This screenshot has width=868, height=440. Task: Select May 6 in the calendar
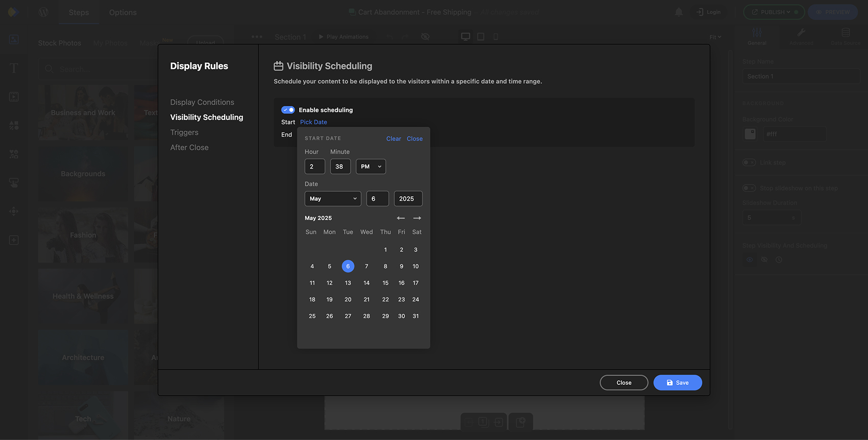coord(348,266)
